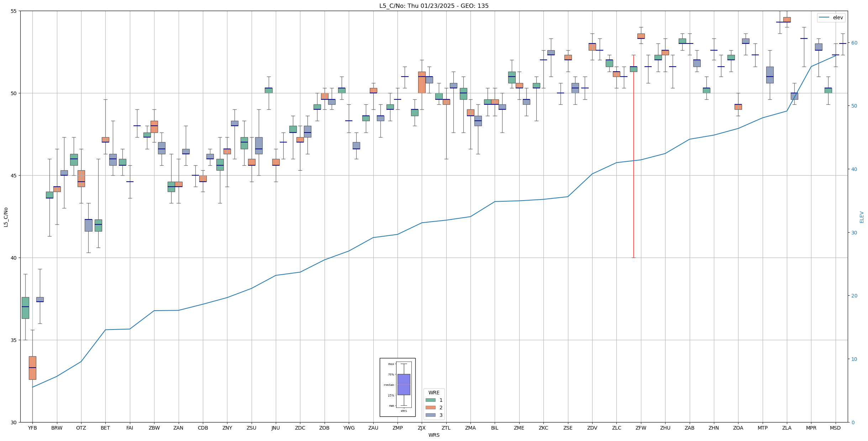Click the blue-gray WRE 3 legend swatch
868x441 pixels.
pyautogui.click(x=430, y=415)
